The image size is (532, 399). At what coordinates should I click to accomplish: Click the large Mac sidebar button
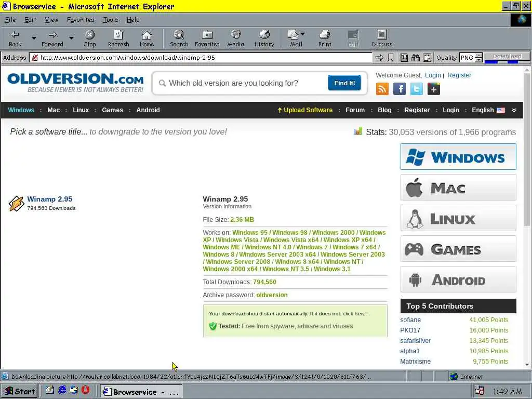pyautogui.click(x=458, y=187)
